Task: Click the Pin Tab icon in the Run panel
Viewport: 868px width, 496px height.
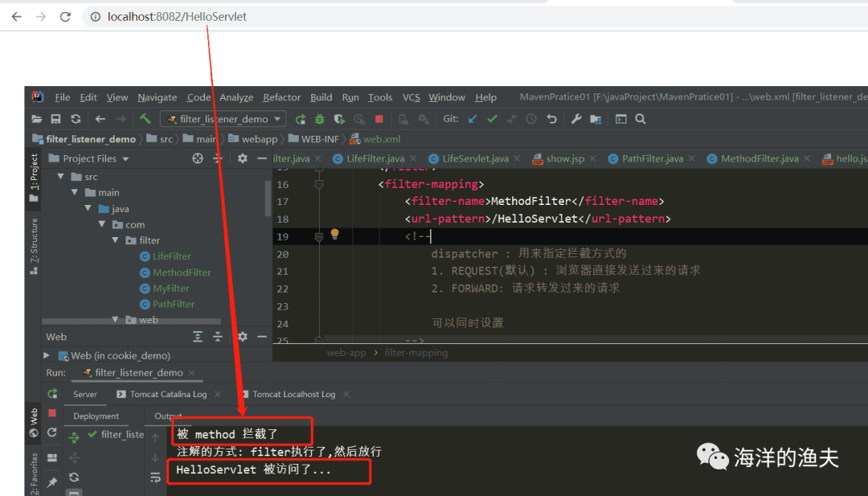Action: coord(52,482)
